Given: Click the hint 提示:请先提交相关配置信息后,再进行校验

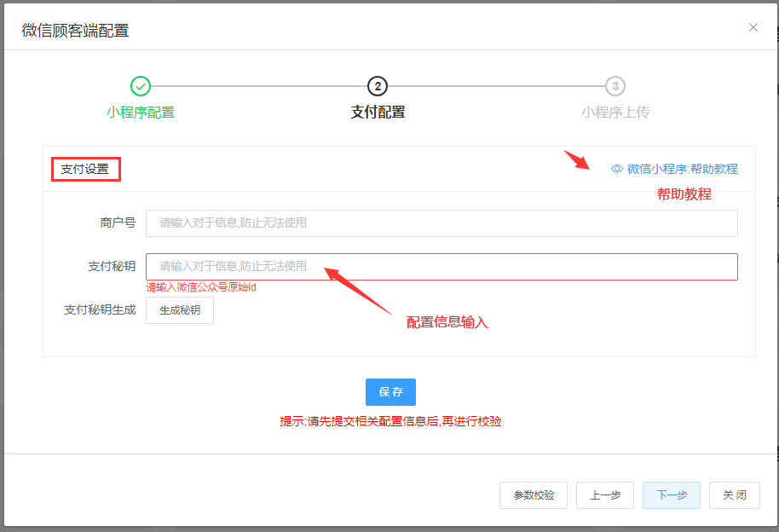Looking at the screenshot, I should click(x=390, y=422).
